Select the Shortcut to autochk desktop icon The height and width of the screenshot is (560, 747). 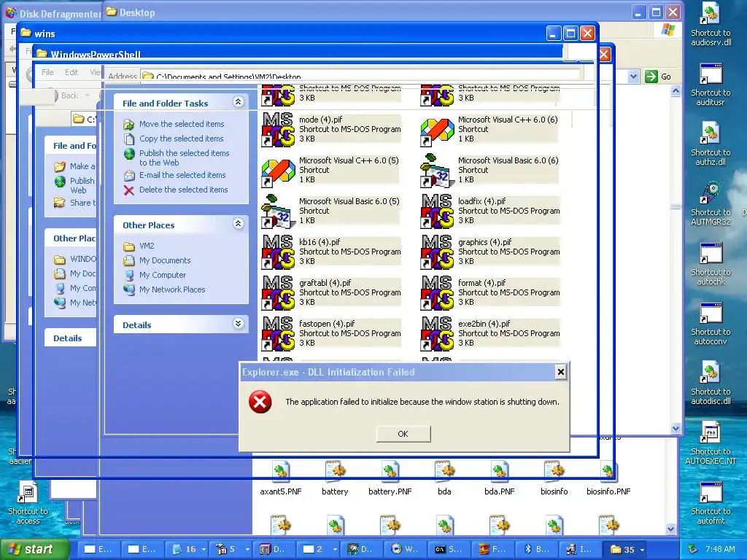pyautogui.click(x=711, y=253)
